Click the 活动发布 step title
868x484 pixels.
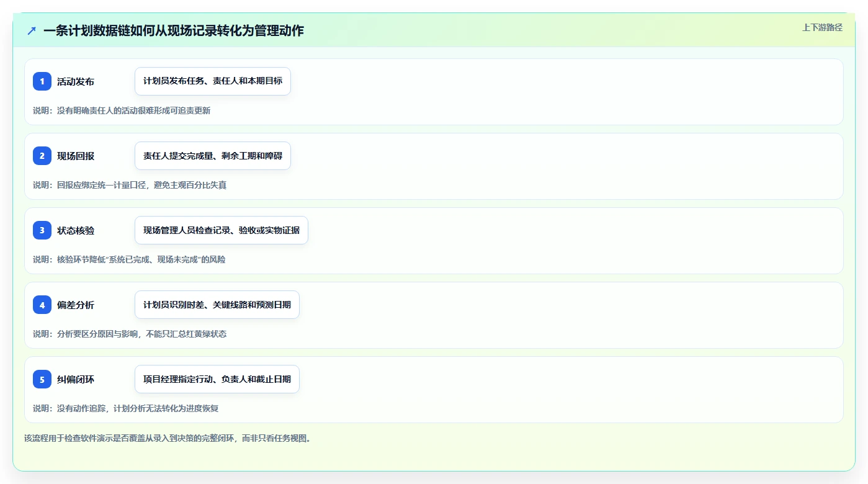(76, 81)
